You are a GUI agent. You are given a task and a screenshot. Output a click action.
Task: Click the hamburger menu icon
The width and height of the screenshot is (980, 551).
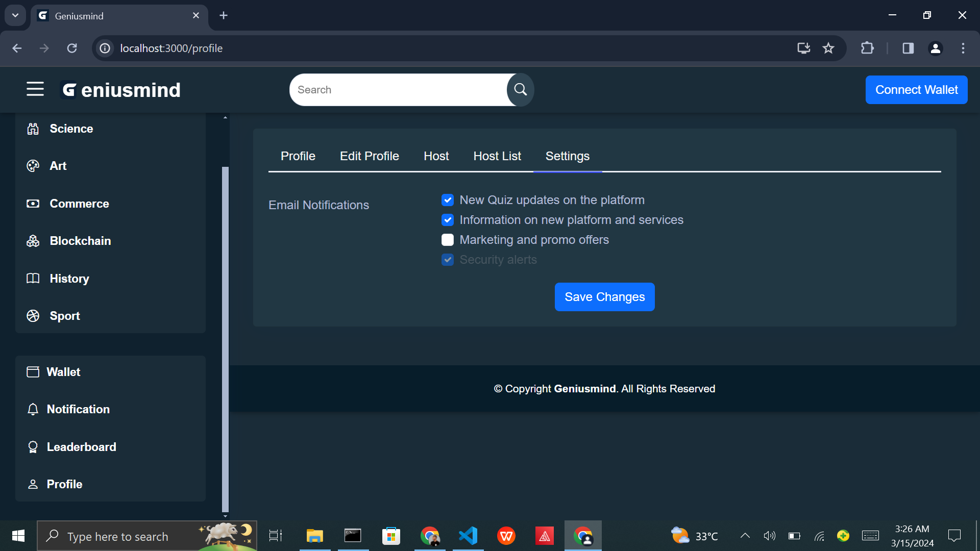[35, 89]
